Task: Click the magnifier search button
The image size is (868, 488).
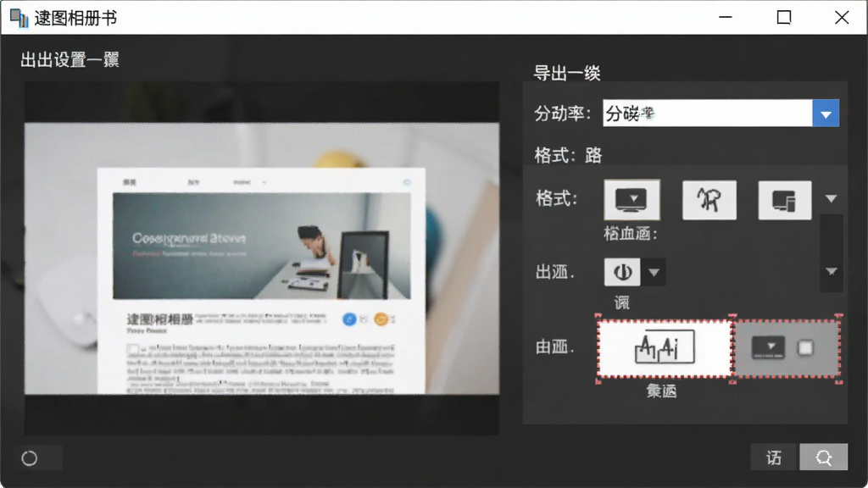Action: (x=823, y=457)
